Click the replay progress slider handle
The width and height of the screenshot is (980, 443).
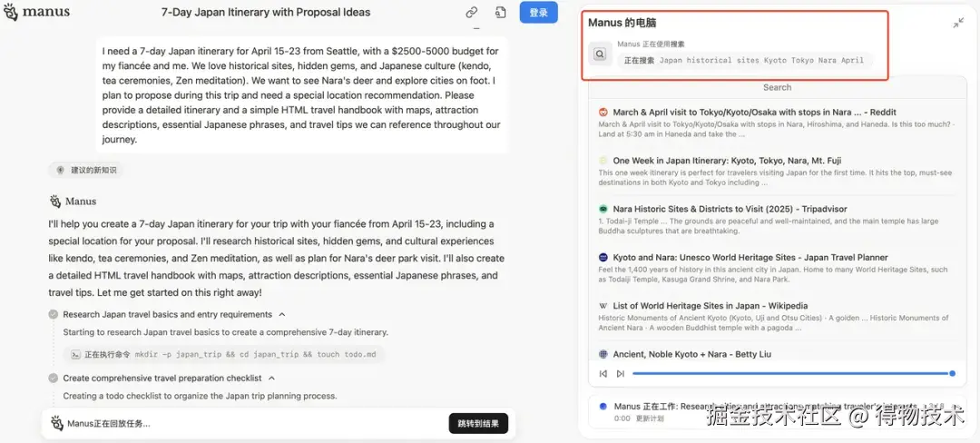(x=952, y=373)
